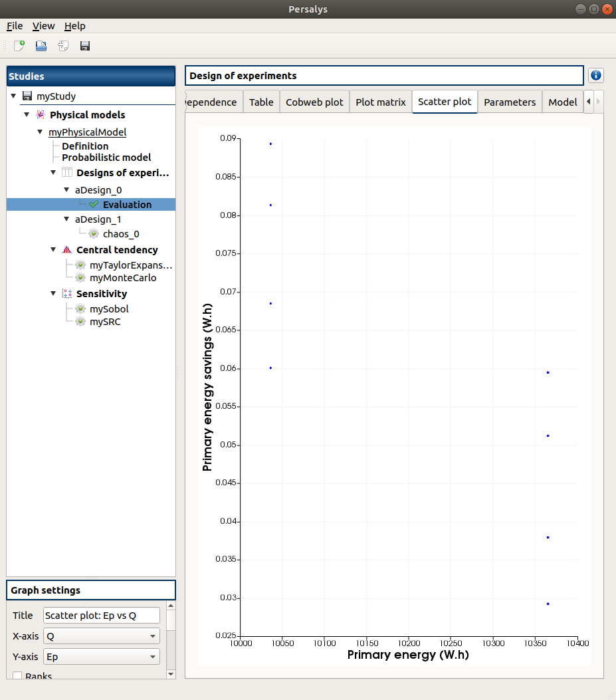Click the Physical models atom icon

[41, 115]
